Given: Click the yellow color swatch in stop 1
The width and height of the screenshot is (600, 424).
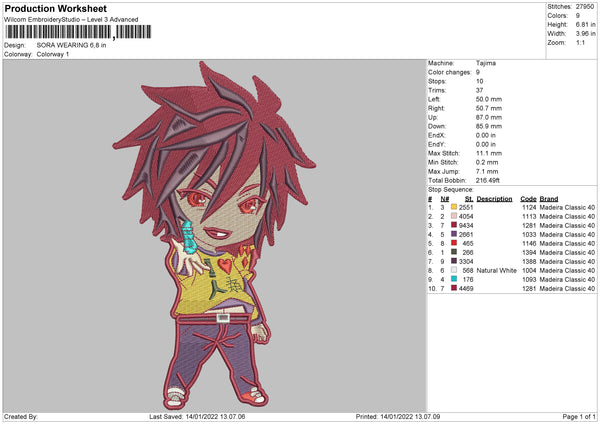Looking at the screenshot, I should 454,207.
